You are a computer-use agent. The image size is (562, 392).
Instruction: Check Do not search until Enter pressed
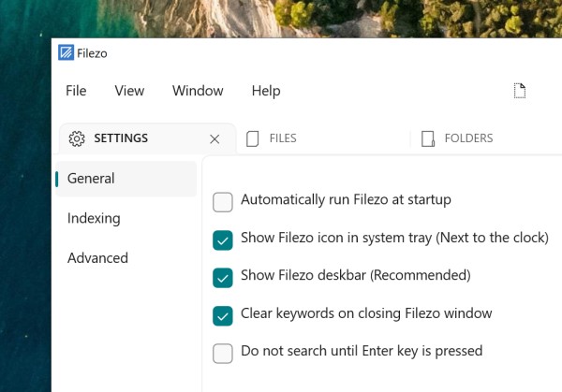[223, 353]
